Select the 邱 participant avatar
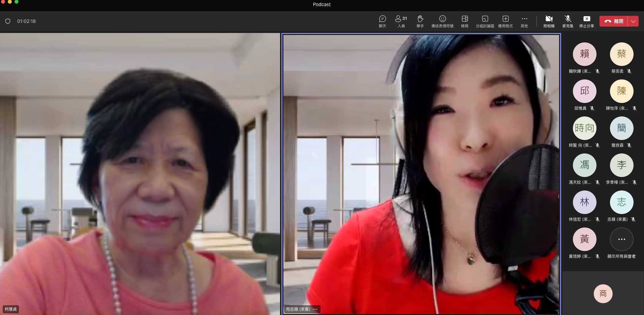 pos(585,91)
